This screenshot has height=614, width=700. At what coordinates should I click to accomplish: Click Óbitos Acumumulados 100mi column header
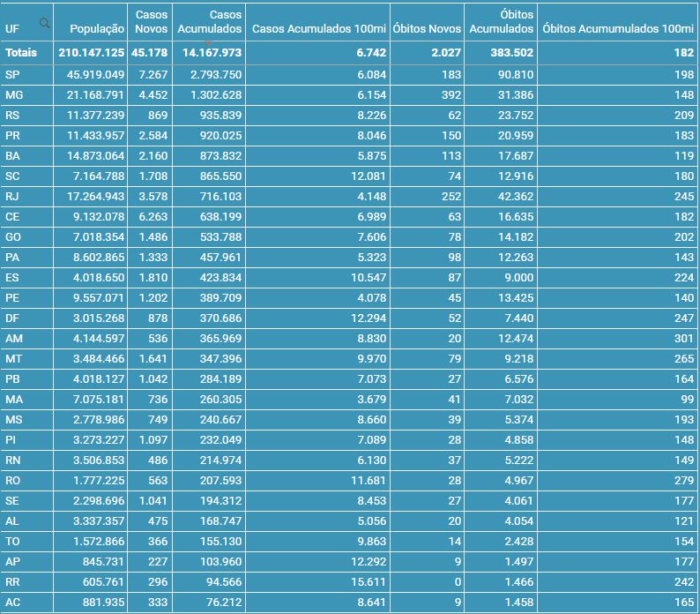pos(617,29)
